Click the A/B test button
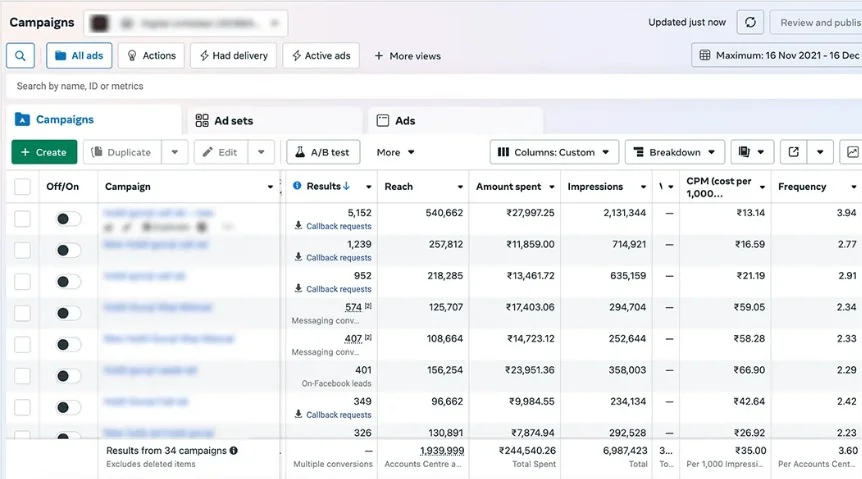 323,152
